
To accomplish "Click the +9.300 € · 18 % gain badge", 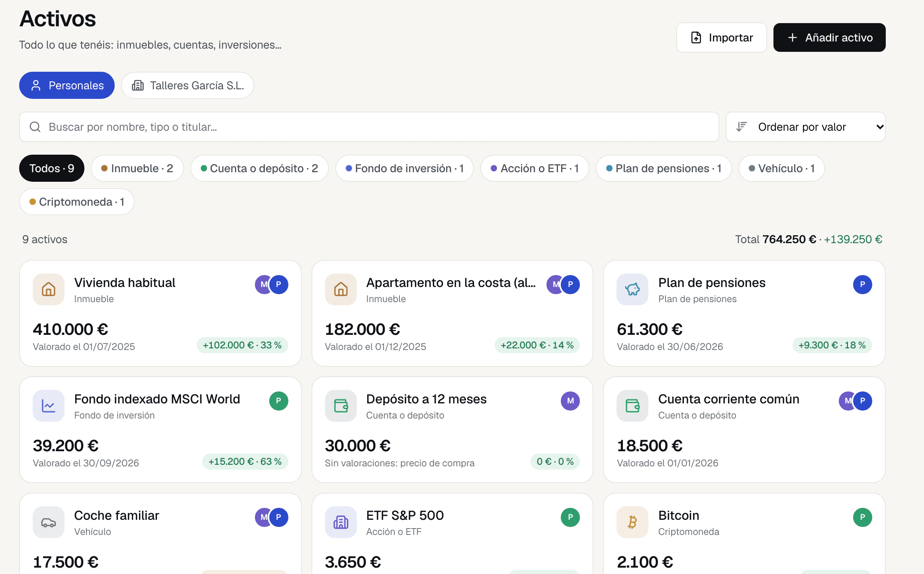I will tap(832, 345).
